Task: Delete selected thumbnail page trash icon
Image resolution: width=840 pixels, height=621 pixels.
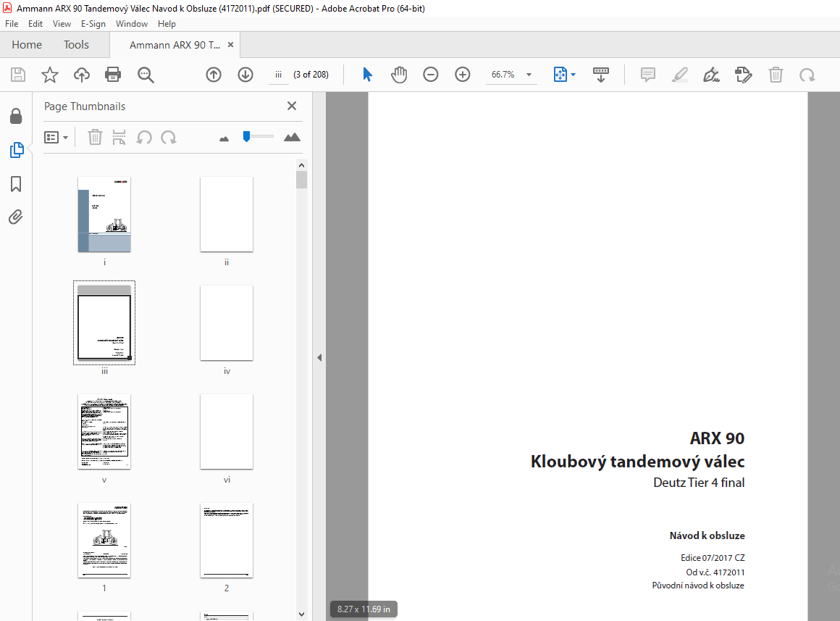Action: click(95, 137)
